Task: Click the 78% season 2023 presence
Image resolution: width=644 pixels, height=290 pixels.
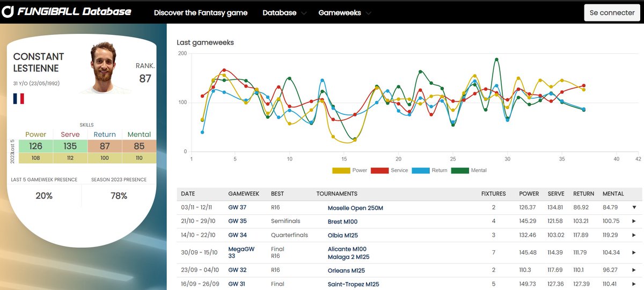Action: (x=119, y=196)
